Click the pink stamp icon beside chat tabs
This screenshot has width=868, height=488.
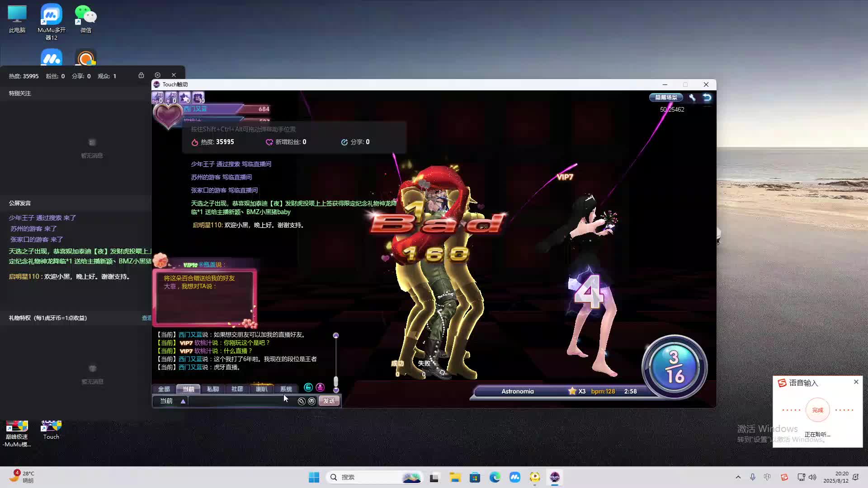coord(320,388)
